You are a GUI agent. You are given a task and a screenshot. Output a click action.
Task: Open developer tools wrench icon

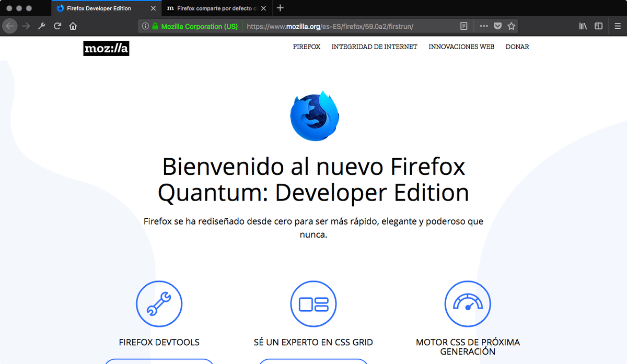click(42, 26)
